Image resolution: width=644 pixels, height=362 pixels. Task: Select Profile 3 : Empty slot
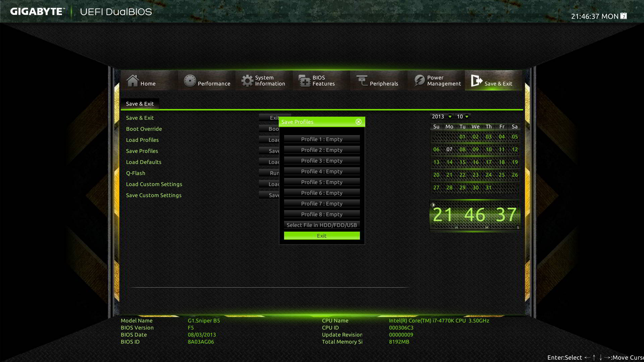(322, 161)
